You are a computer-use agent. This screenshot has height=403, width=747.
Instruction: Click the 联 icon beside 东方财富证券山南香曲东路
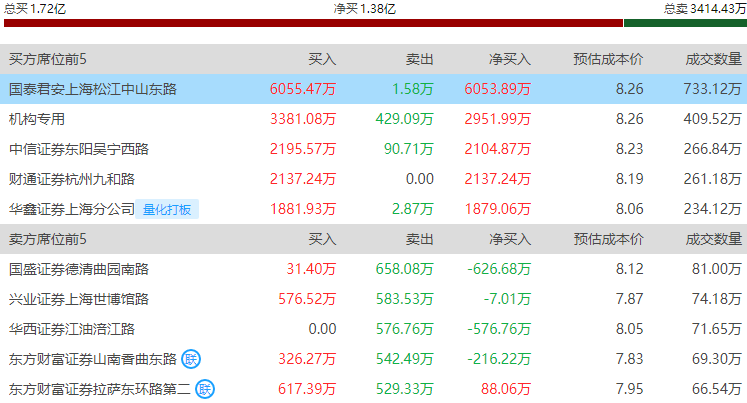[191, 359]
